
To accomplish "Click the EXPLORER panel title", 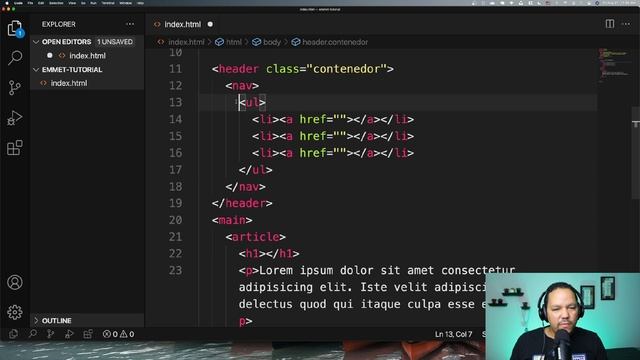I will tap(58, 24).
